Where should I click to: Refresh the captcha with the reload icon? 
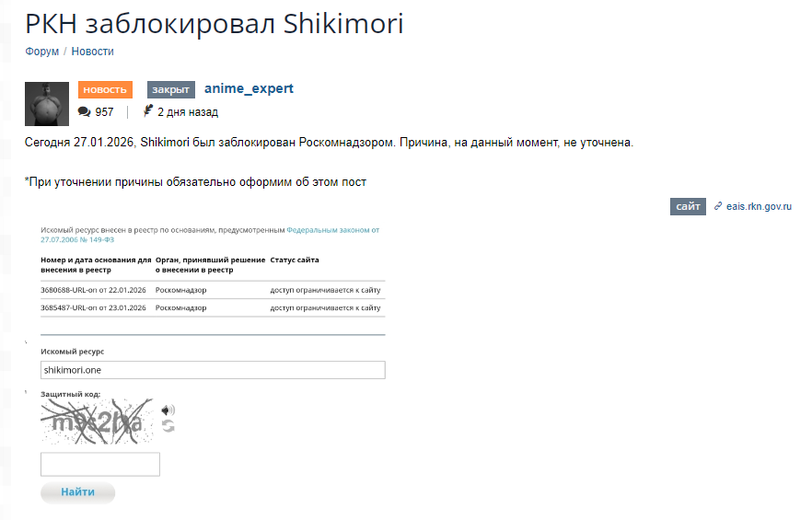point(167,426)
